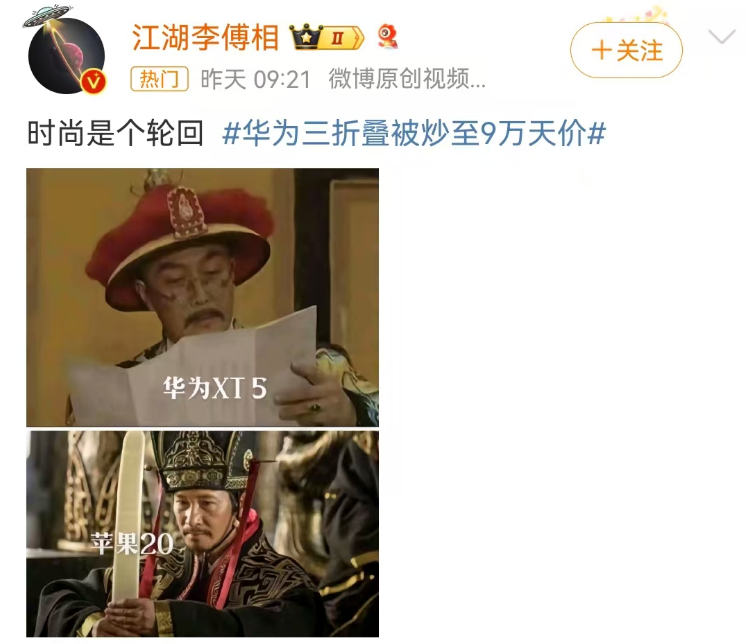The image size is (748, 644).
Task: Tap the plus sign on the 关注 button
Action: pos(601,50)
